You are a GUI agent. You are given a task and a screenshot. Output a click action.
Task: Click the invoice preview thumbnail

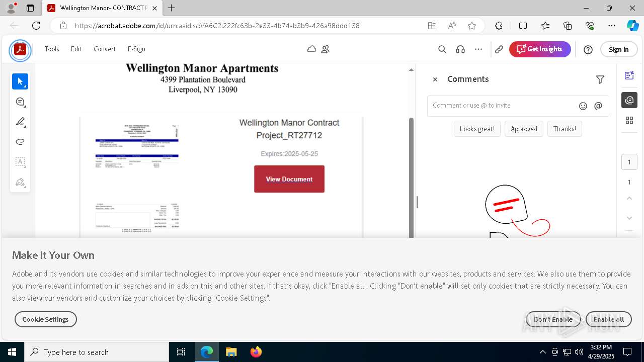(137, 177)
